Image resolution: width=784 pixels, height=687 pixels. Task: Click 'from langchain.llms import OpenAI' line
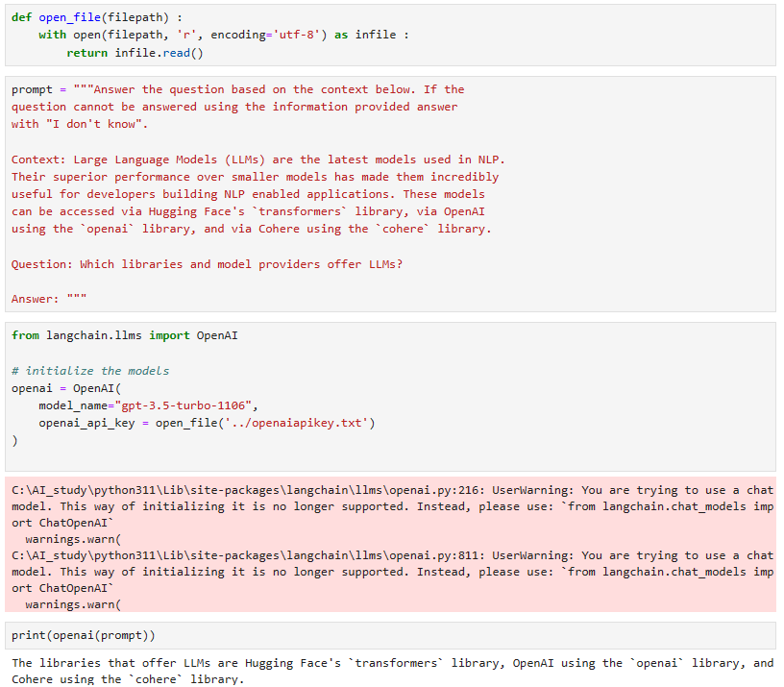pyautogui.click(x=125, y=335)
